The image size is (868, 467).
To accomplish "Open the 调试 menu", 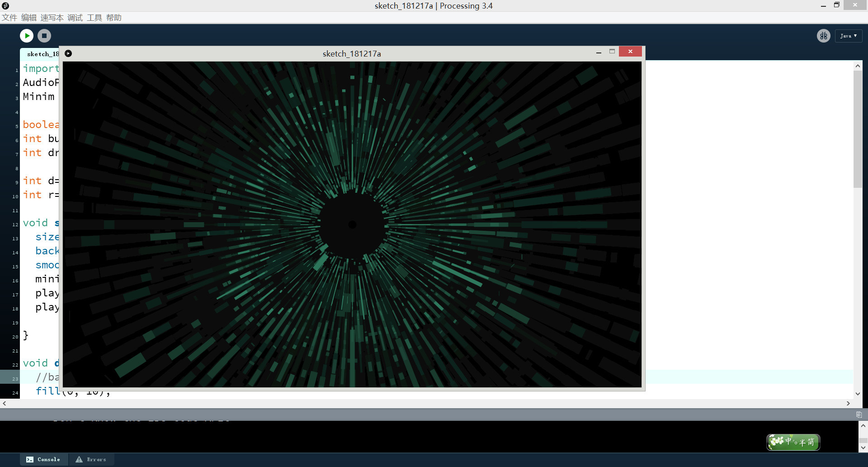I will (75, 18).
